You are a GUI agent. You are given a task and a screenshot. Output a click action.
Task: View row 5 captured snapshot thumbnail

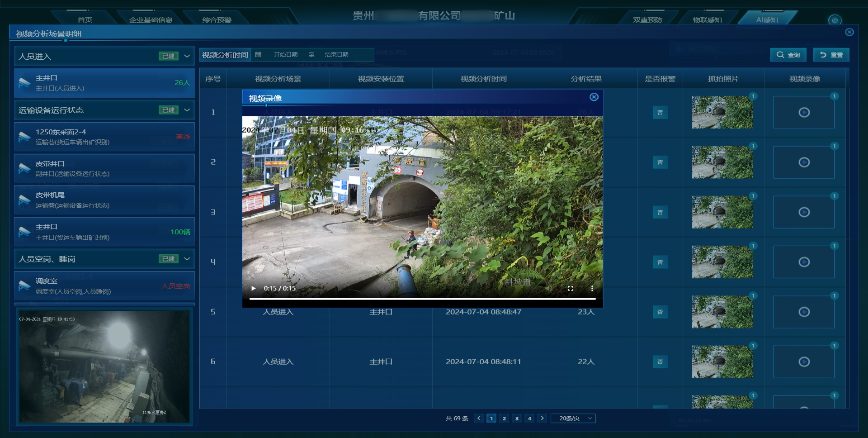722,312
